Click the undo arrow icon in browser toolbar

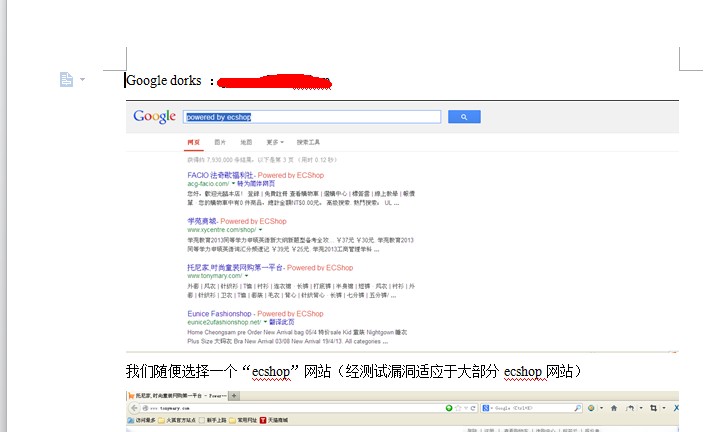click(630, 408)
